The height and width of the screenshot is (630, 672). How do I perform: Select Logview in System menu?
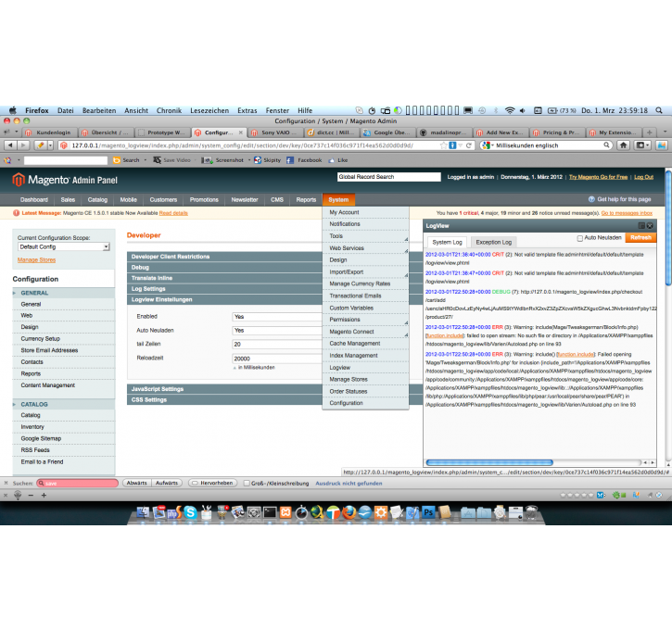(365, 368)
